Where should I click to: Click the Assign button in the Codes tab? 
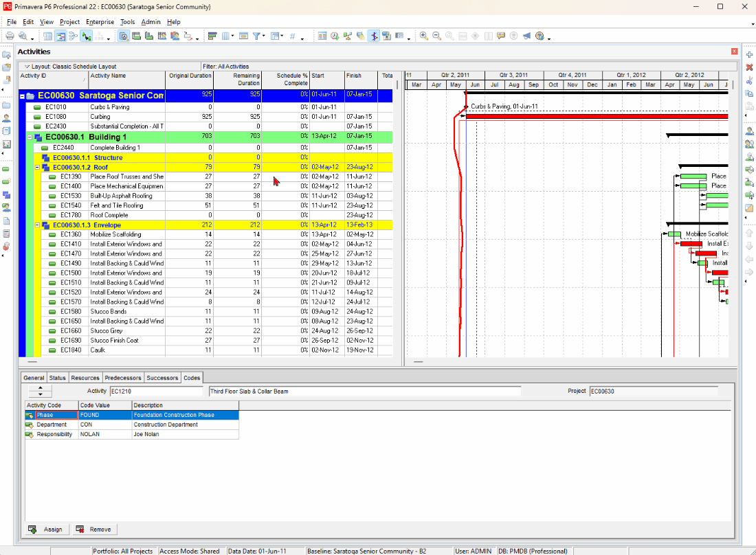(47, 530)
